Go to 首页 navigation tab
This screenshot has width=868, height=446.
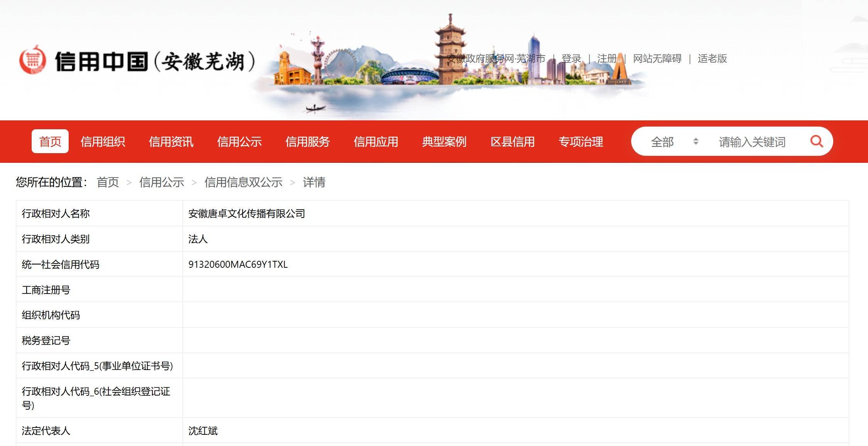(50, 142)
